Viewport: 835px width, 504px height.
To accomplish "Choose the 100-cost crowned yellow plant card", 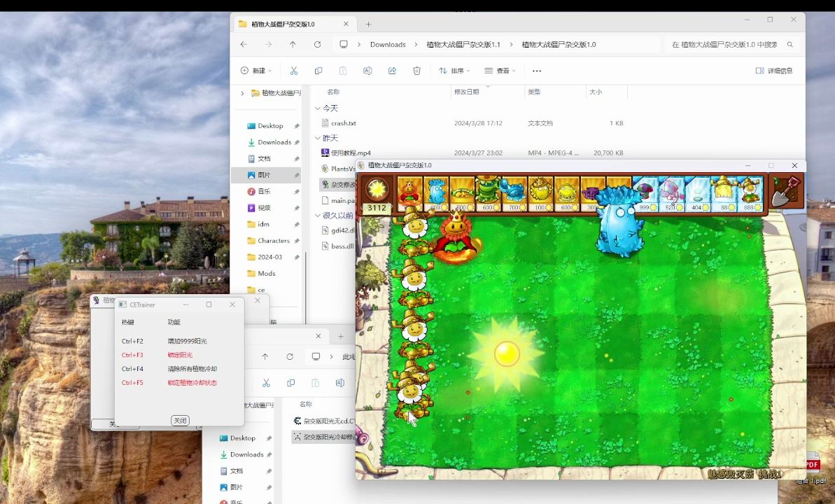I will point(540,195).
